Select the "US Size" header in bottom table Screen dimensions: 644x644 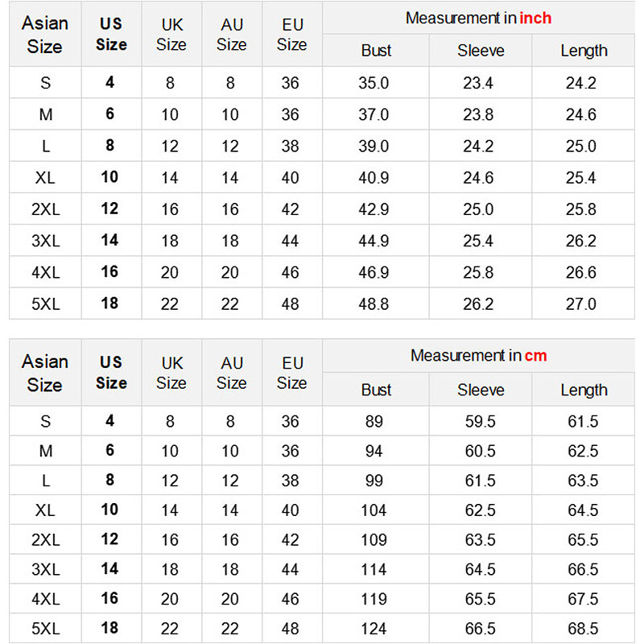[x=111, y=373]
